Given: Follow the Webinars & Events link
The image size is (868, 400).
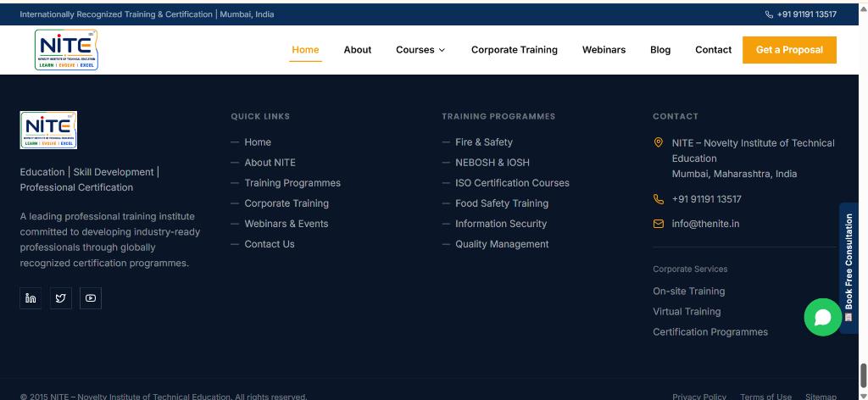Looking at the screenshot, I should [x=287, y=224].
